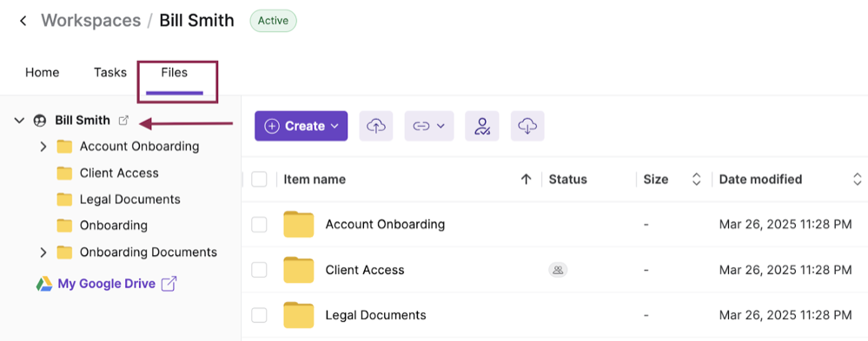Open the Files tab

point(175,72)
